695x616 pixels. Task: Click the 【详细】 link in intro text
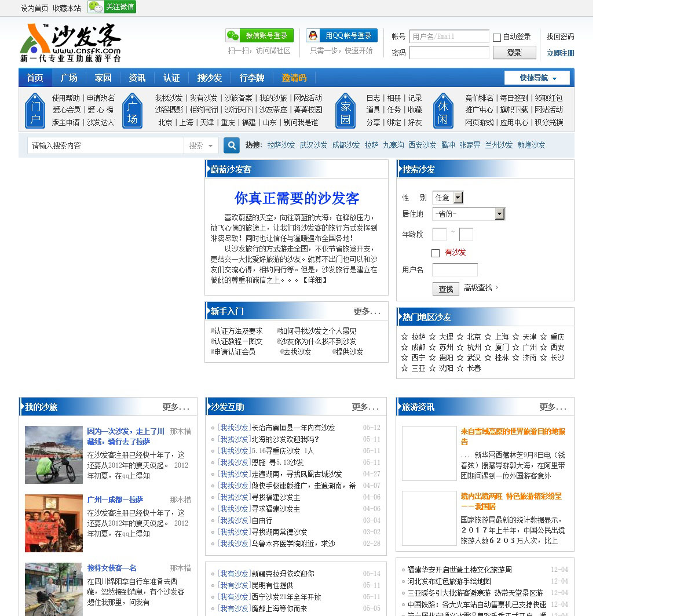(314, 280)
